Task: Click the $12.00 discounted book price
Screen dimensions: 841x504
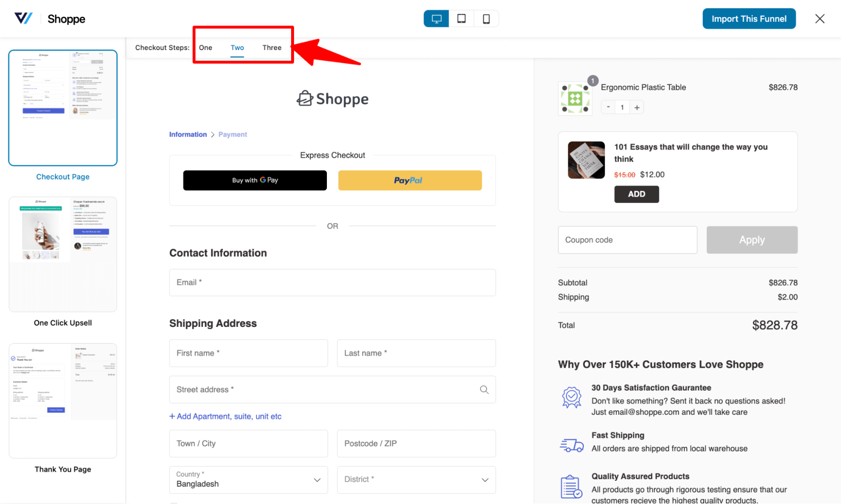Action: (652, 175)
